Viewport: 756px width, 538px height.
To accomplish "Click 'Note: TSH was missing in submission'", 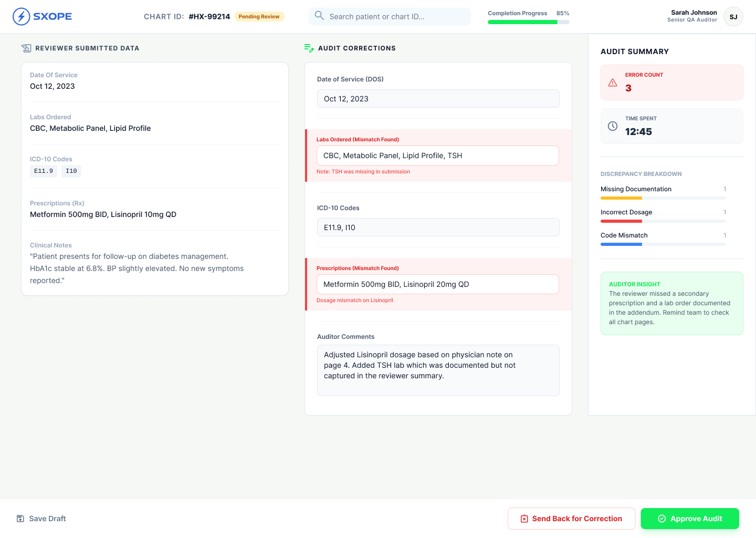I will [x=363, y=172].
